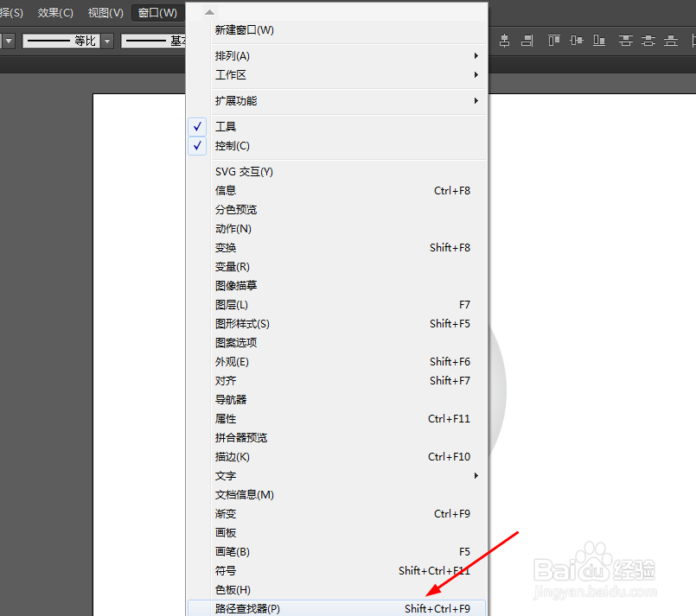Click horizontal align center icon
Image resolution: width=696 pixels, height=616 pixels.
(504, 41)
